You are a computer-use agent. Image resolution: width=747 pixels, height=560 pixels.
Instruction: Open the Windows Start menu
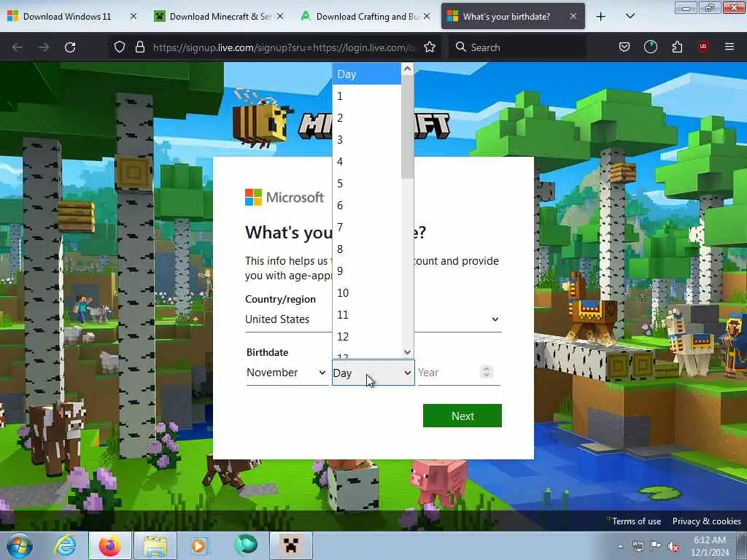[20, 545]
